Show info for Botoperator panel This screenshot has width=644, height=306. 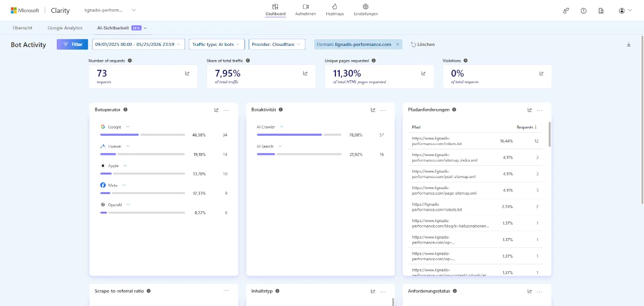coord(125,110)
